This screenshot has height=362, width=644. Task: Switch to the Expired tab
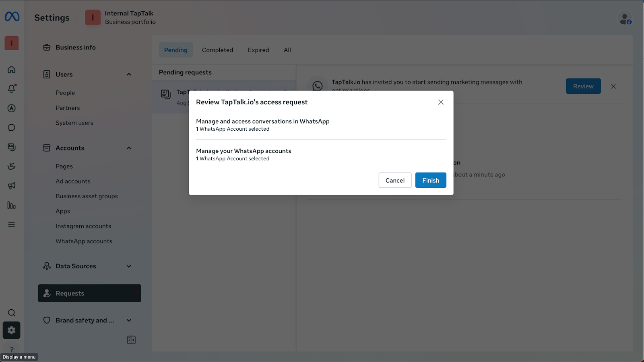[258, 50]
